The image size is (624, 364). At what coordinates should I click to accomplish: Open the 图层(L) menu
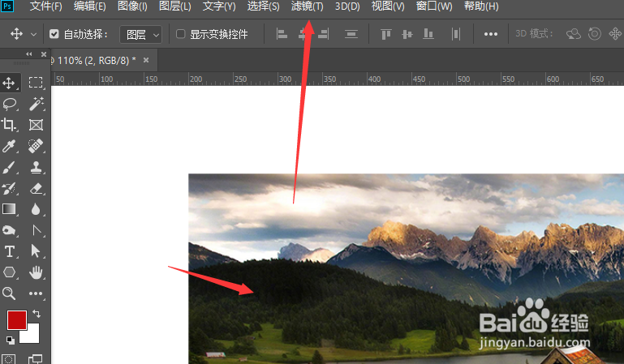pos(175,6)
